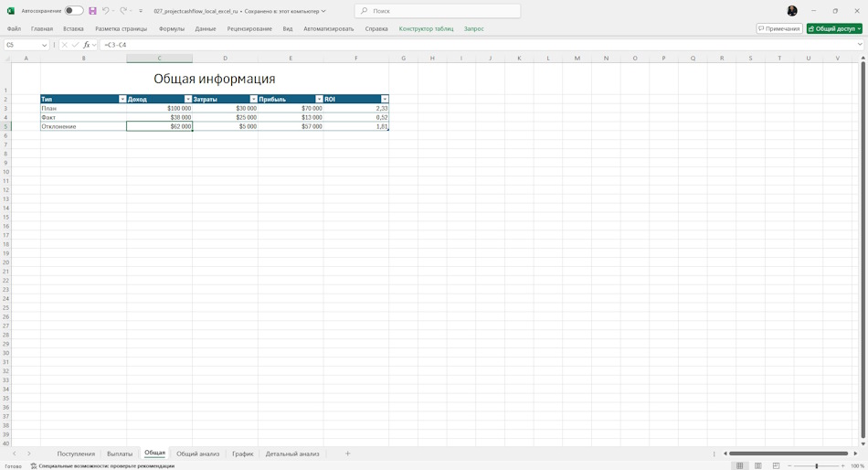Viewport: 868px width, 470px height.
Task: Select ROI cell showing 2,33
Action: 356,108
